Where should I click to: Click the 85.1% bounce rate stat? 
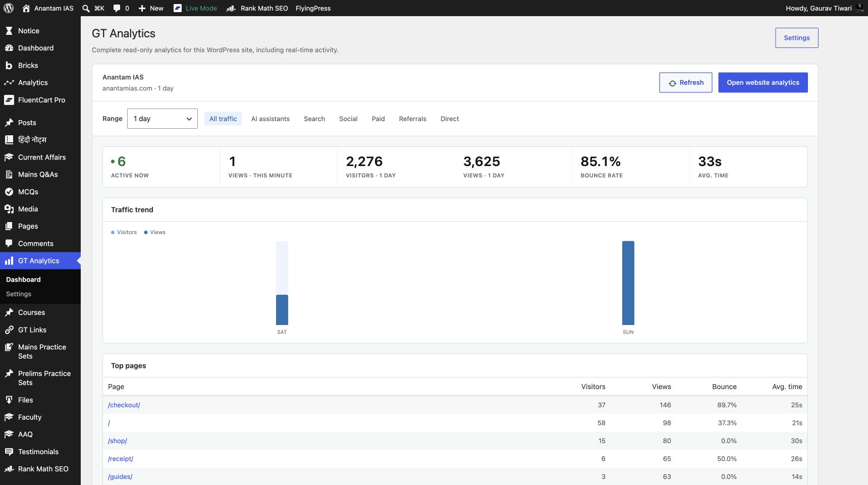tap(601, 161)
